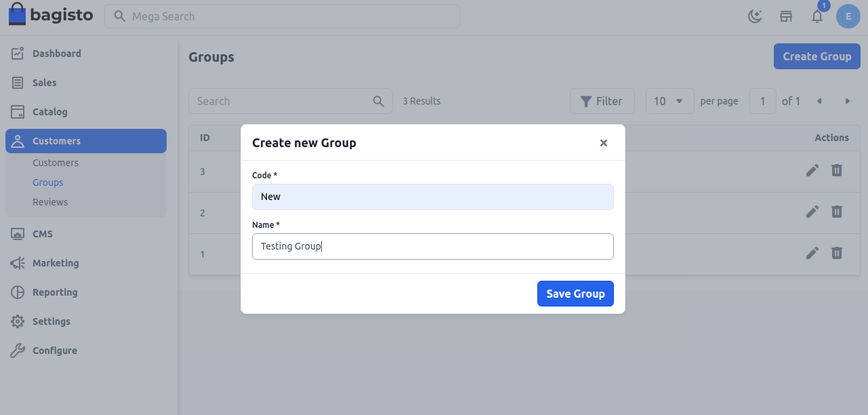Open the Dashboard section from sidebar
Image resolution: width=868 pixels, height=415 pixels.
(x=56, y=53)
